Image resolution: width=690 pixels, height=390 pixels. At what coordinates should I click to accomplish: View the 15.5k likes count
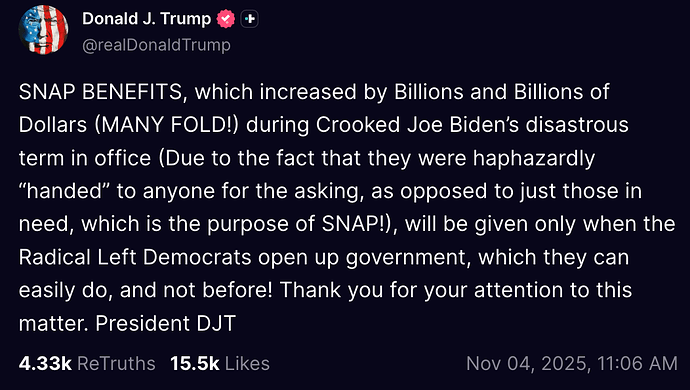195,364
